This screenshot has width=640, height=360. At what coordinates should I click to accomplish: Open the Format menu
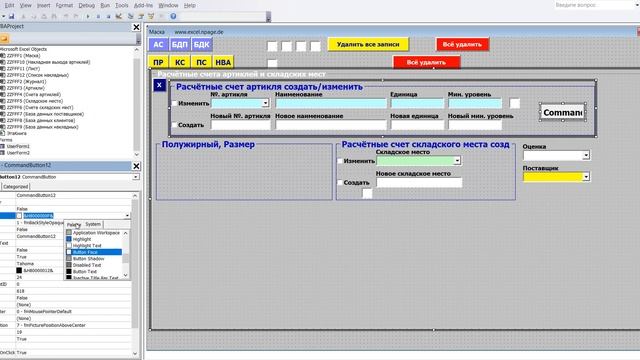point(64,5)
